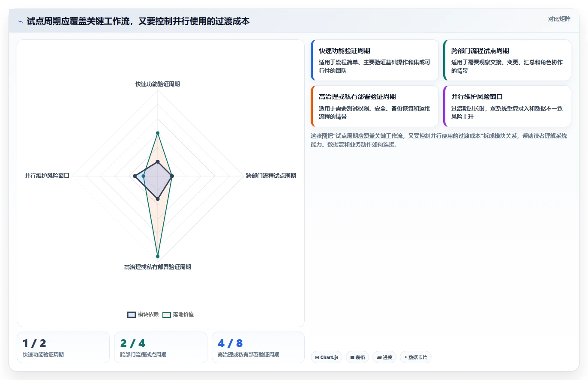Viewport: 588px width, 380px height.
Task: Click the Chart.js chip icon
Action: [317, 357]
